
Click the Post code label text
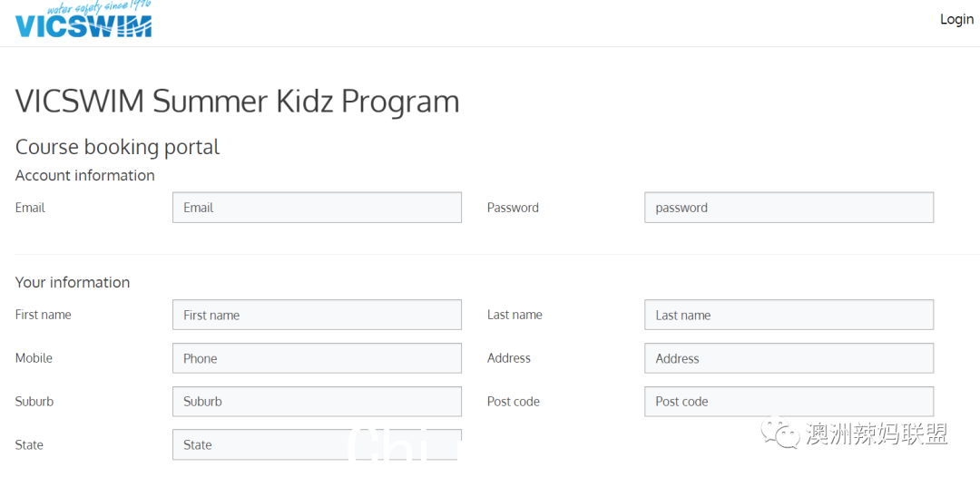(x=513, y=402)
